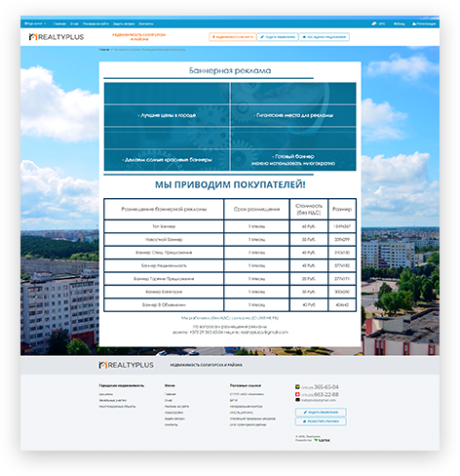Select the Баннер В Объявлении row
Image resolution: width=460 pixels, height=476 pixels.
[230, 305]
